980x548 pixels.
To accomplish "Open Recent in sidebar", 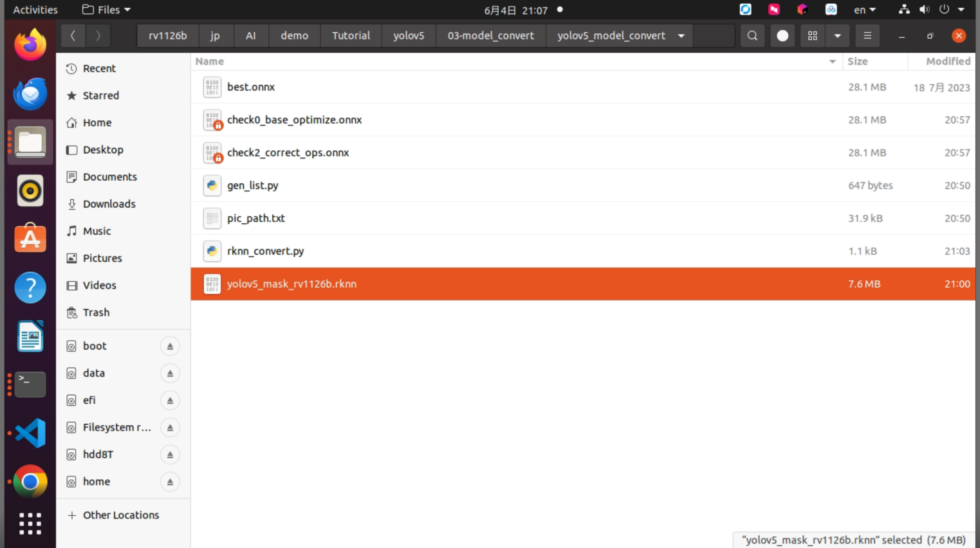I will click(122, 69).
